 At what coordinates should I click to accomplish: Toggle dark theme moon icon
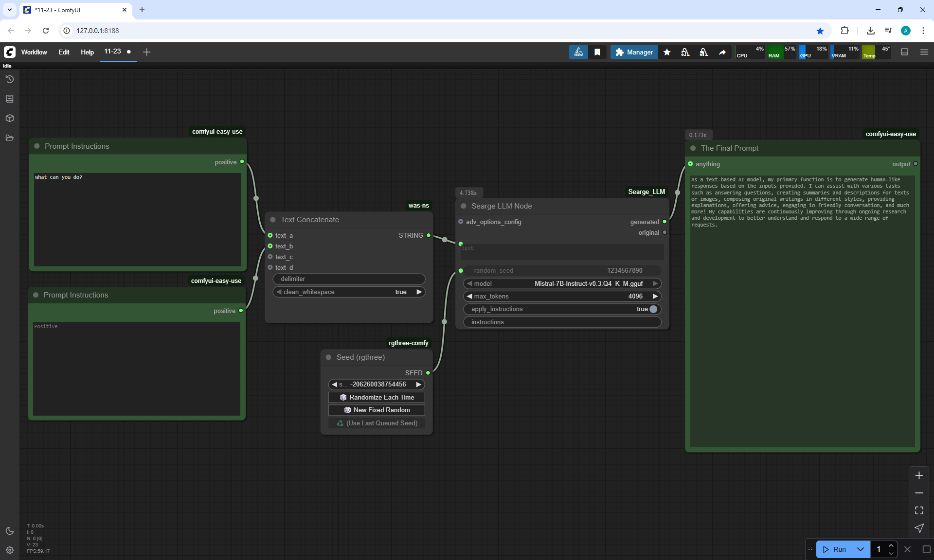coord(9,531)
